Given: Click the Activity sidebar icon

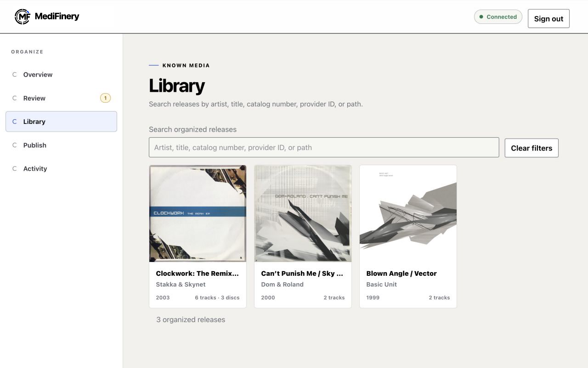Looking at the screenshot, I should 14,168.
